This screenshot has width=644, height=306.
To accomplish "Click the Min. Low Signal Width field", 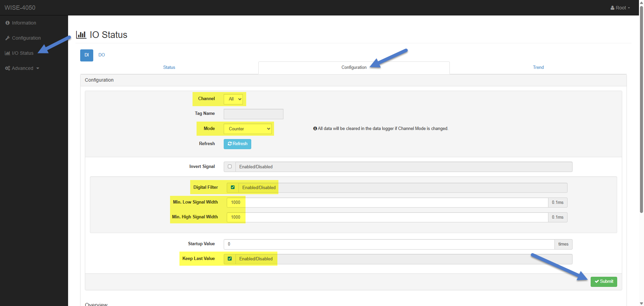I will [x=387, y=203].
